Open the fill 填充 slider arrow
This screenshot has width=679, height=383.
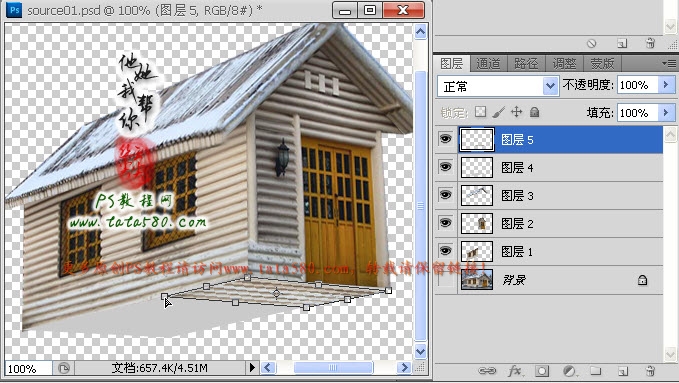coord(666,113)
